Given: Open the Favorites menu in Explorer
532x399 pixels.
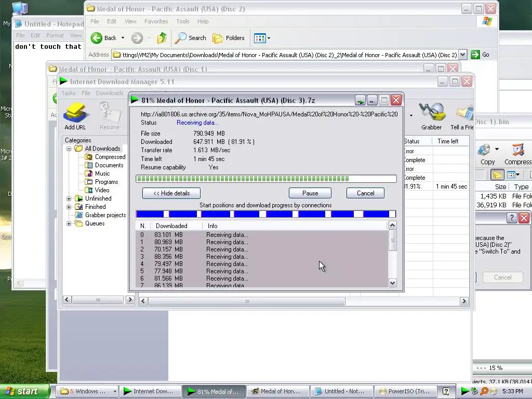Looking at the screenshot, I should pos(156,21).
